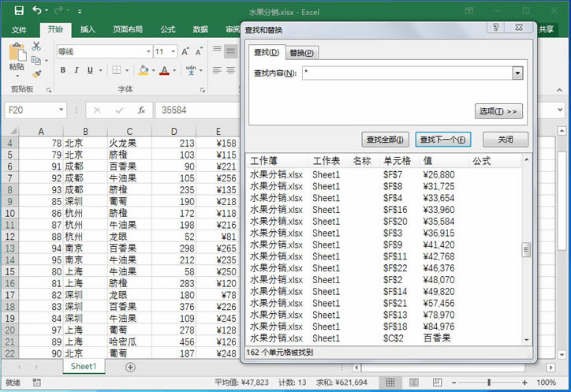Click the 查找全部 button
The height and width of the screenshot is (392, 571).
tap(386, 140)
